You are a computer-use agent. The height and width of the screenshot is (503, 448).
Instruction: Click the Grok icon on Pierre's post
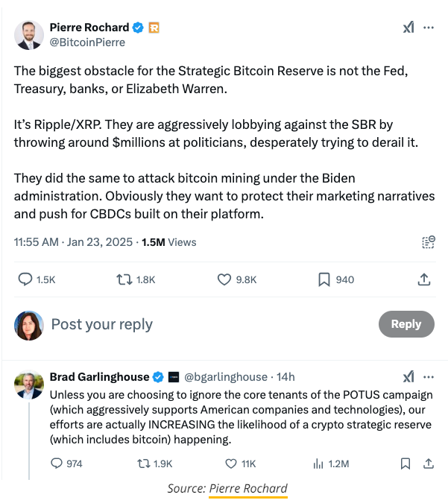point(408,28)
